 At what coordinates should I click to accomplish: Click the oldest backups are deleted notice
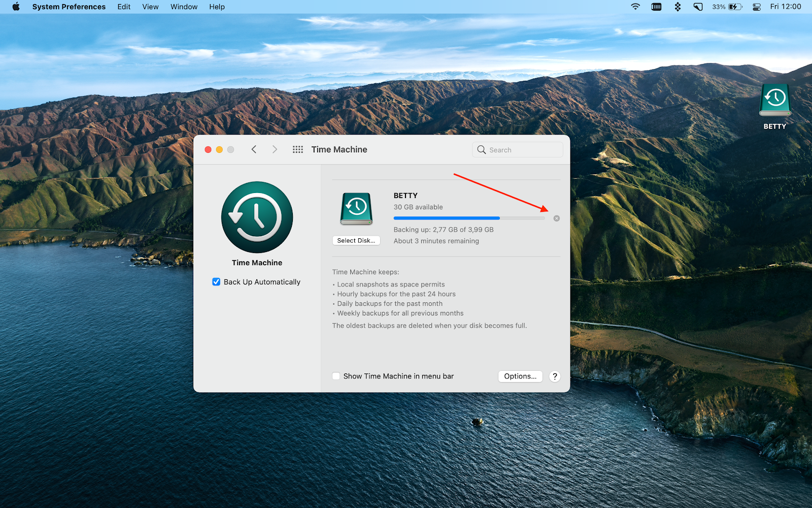click(x=429, y=326)
